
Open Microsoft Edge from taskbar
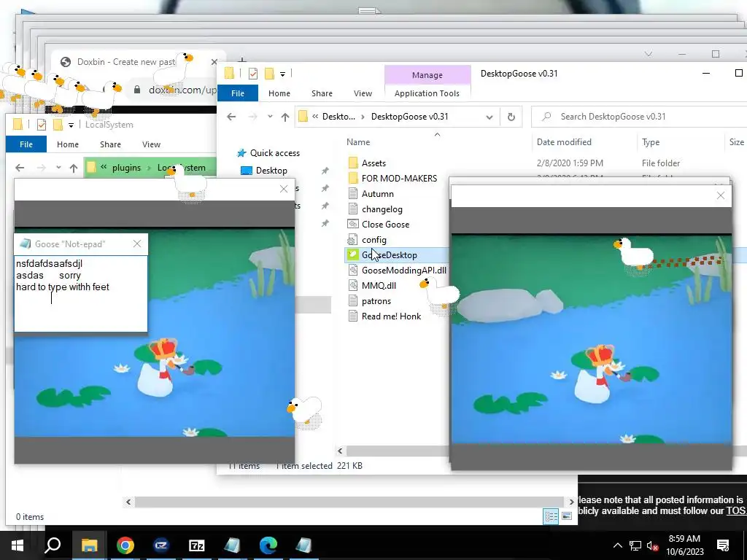268,545
